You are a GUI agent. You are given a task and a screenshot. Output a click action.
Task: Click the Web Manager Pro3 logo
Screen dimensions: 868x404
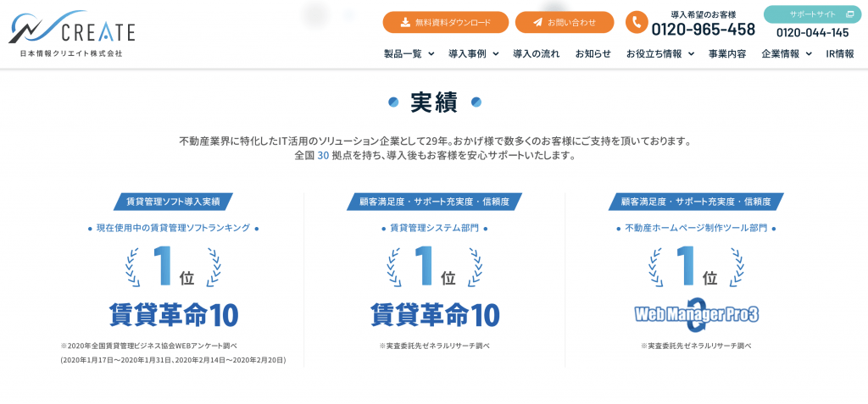tap(696, 313)
